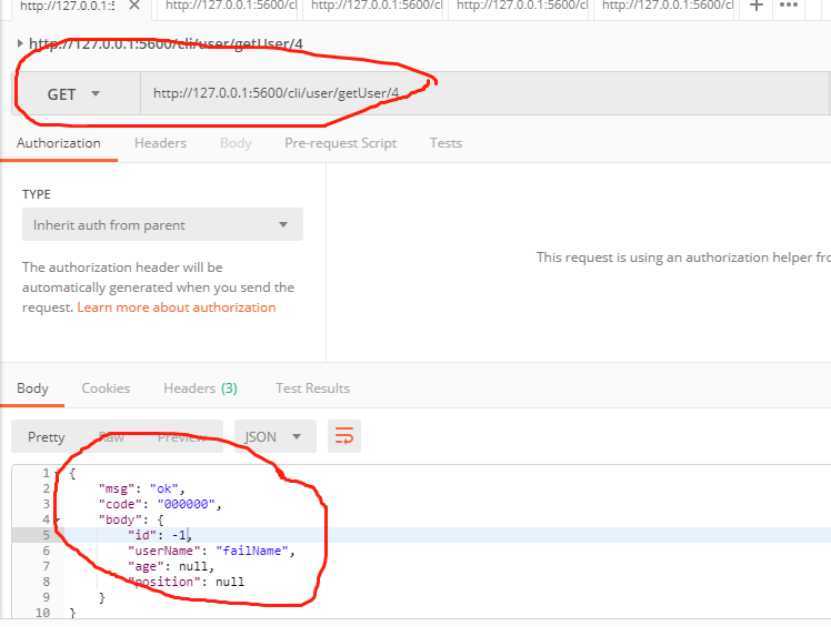Open the Test Results tab

coord(312,388)
